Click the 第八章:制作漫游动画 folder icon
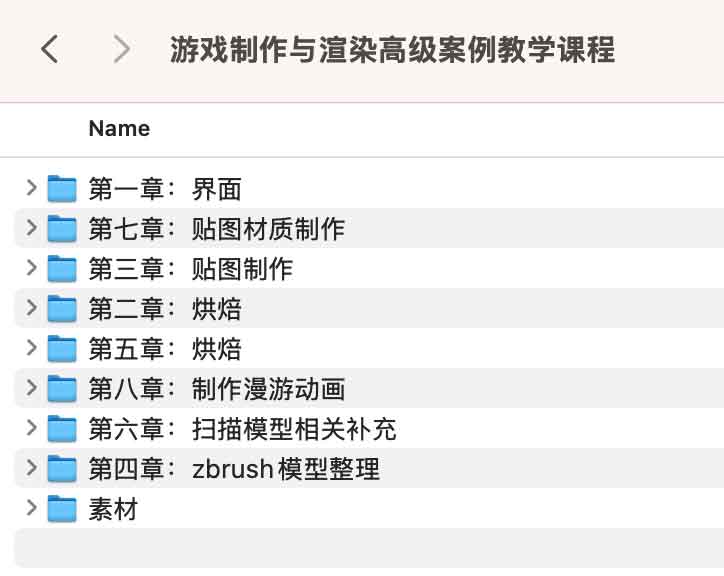Screen dimensions: 724x576 (x=63, y=388)
